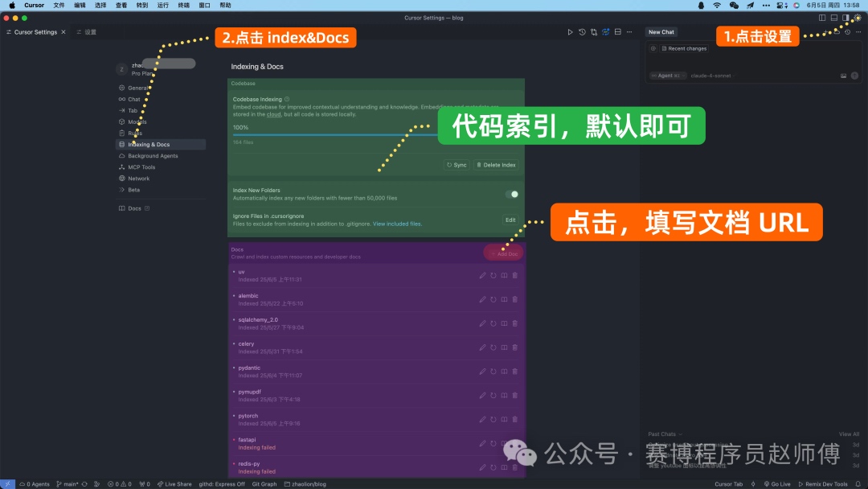The width and height of the screenshot is (868, 489).
Task: Re-index the celery doc
Action: coord(493,347)
